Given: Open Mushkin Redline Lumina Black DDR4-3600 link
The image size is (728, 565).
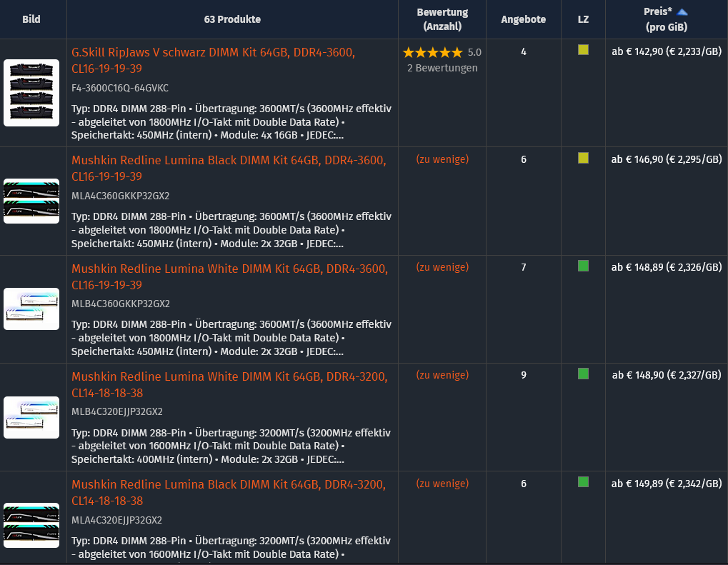Looking at the screenshot, I should click(229, 168).
